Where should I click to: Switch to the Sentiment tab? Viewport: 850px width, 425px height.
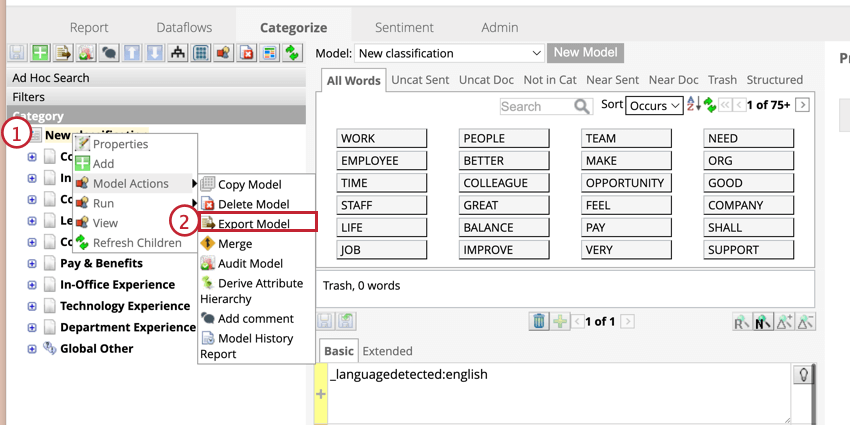click(404, 27)
